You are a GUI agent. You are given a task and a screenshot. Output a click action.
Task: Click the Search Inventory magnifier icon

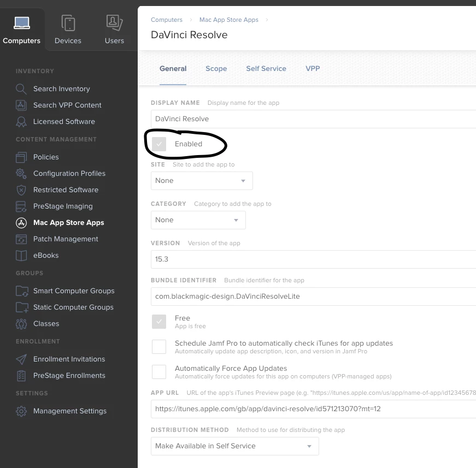click(21, 89)
